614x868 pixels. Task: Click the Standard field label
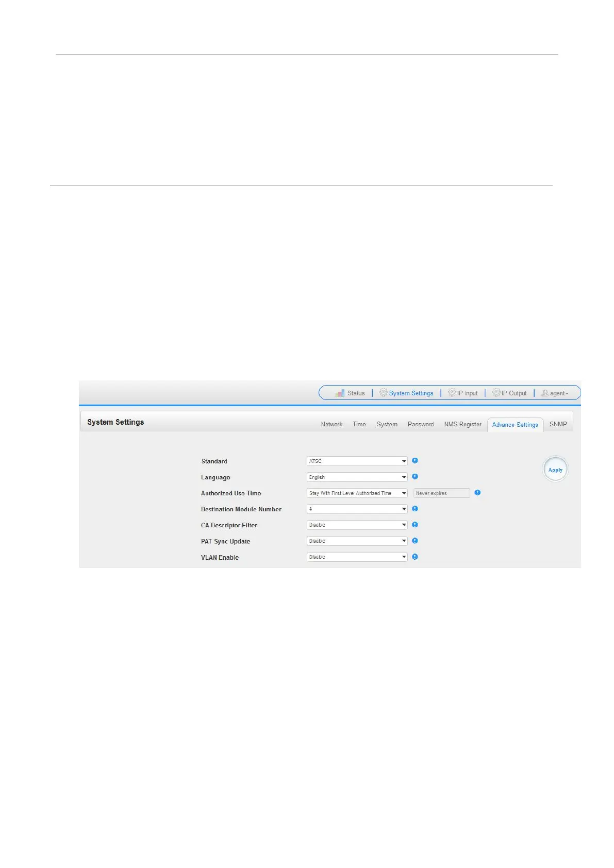pyautogui.click(x=214, y=461)
